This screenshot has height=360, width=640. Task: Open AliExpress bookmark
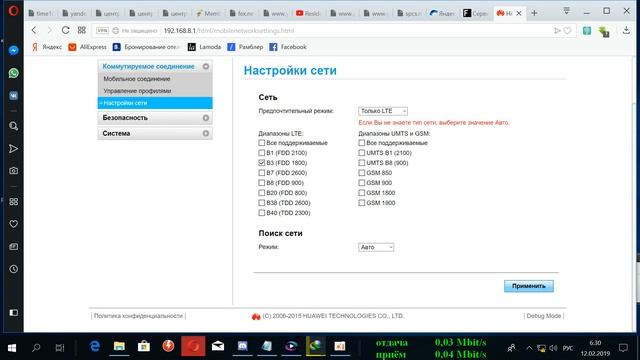pos(88,47)
